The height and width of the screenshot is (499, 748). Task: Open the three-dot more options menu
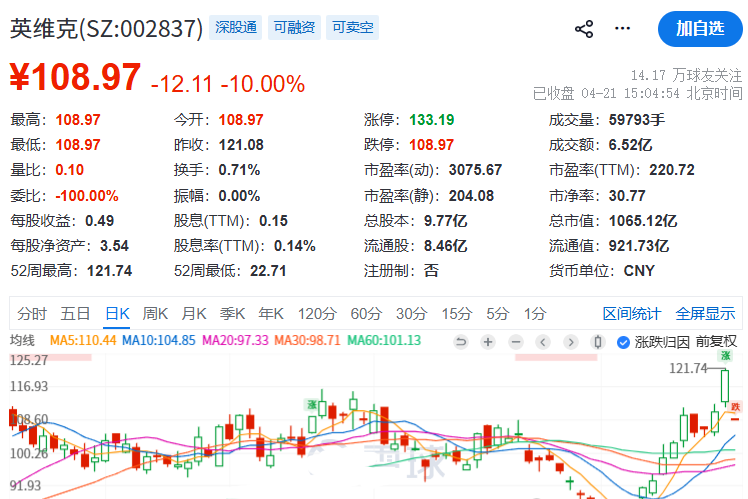coord(622,29)
